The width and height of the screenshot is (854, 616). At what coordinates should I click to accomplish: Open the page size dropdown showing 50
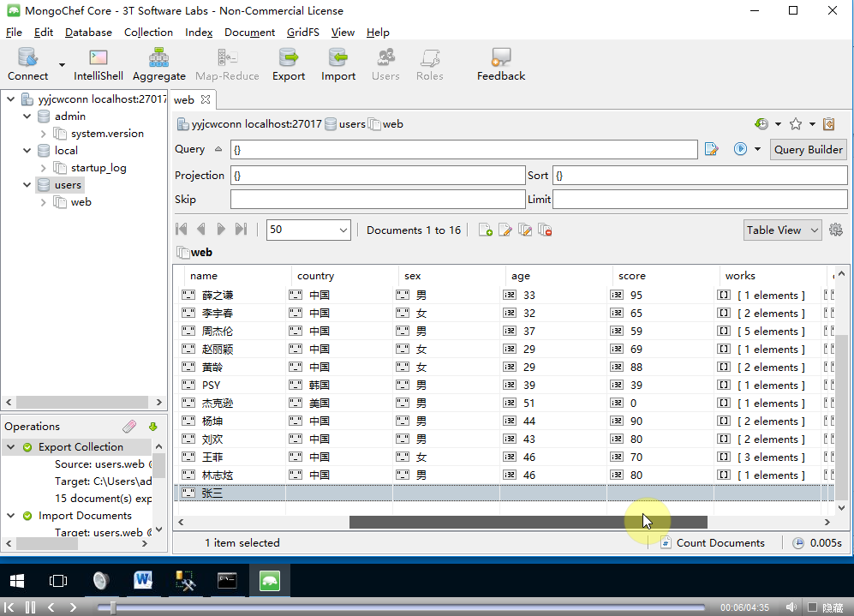tap(308, 230)
